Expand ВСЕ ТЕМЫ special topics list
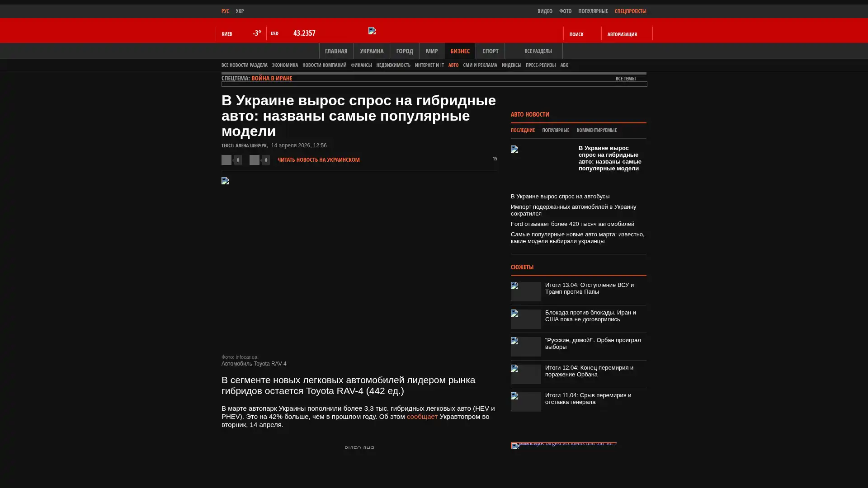 click(625, 79)
